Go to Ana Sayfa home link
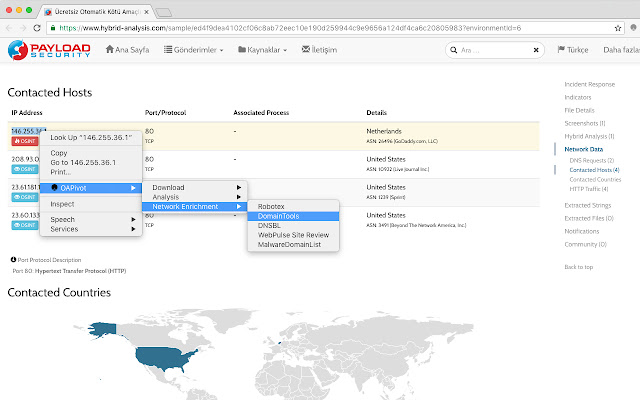 point(130,49)
